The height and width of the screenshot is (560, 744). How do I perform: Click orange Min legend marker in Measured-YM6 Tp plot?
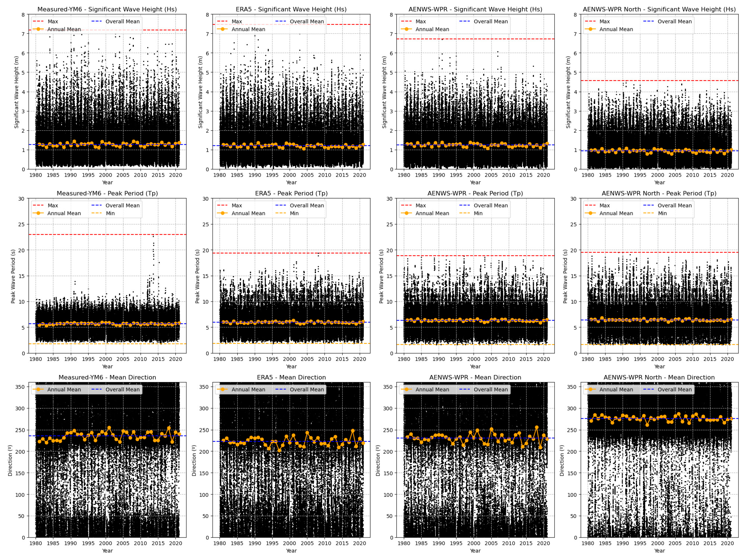point(97,213)
